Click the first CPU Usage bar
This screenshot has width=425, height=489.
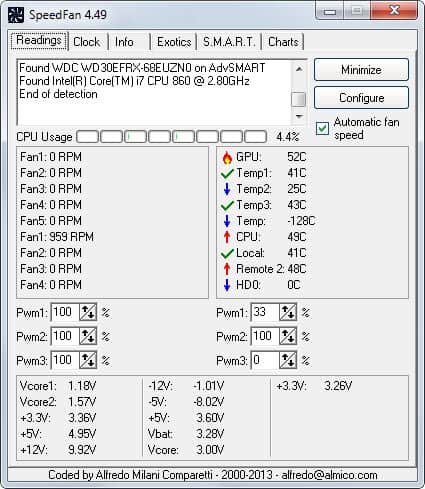tap(88, 137)
